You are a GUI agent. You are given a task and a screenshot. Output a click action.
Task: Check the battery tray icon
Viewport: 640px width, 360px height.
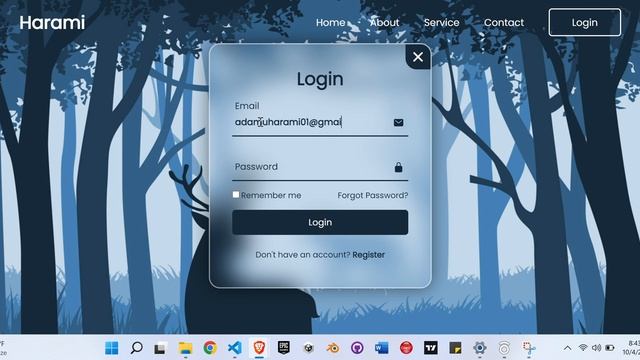[x=610, y=348]
